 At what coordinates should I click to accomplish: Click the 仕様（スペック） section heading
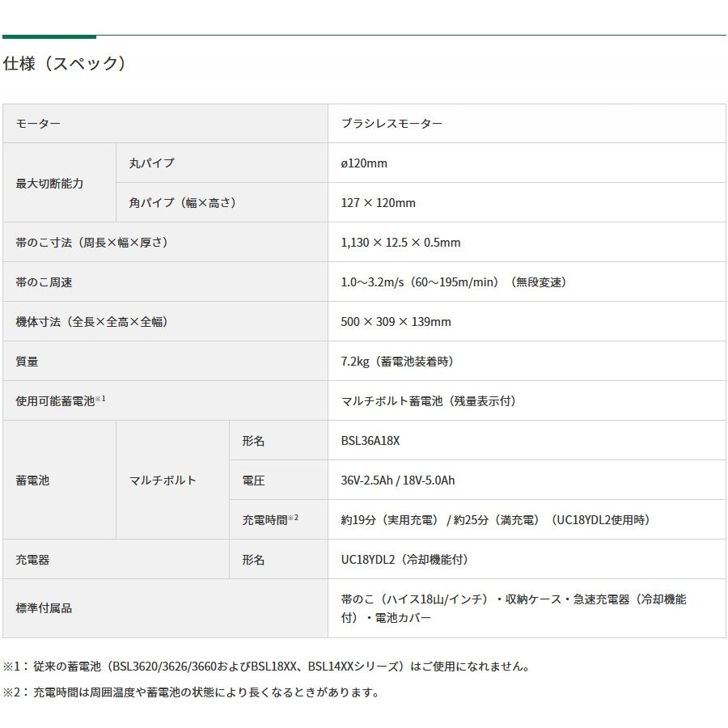point(66,64)
